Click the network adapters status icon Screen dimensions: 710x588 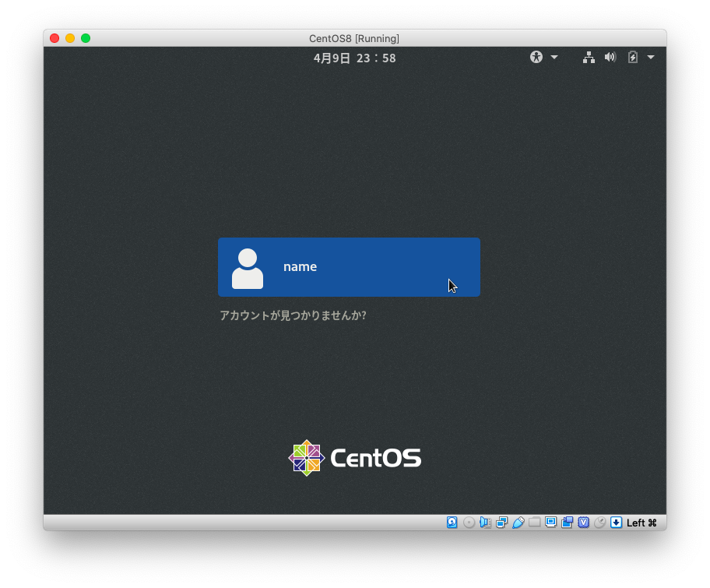(501, 523)
